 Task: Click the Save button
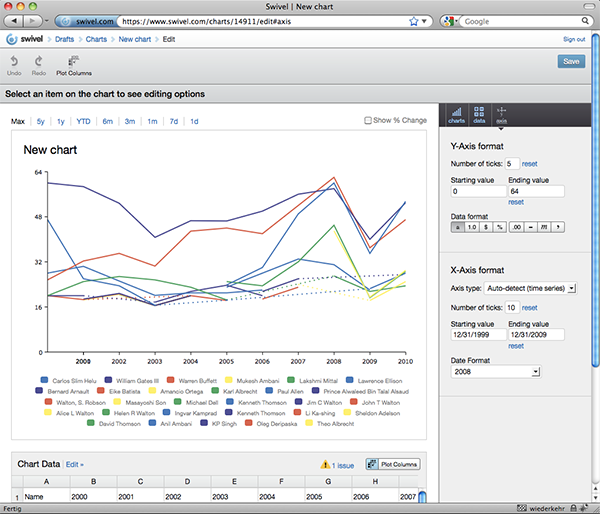click(x=571, y=61)
